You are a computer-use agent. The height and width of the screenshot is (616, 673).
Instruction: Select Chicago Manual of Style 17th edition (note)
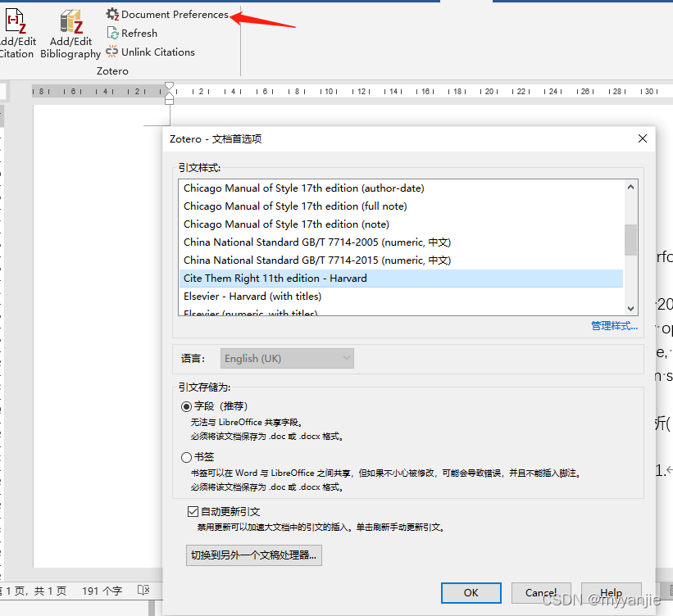tap(401, 224)
